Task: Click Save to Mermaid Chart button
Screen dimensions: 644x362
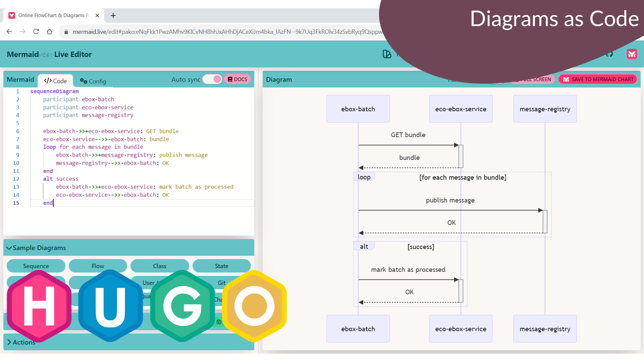Action: click(598, 79)
